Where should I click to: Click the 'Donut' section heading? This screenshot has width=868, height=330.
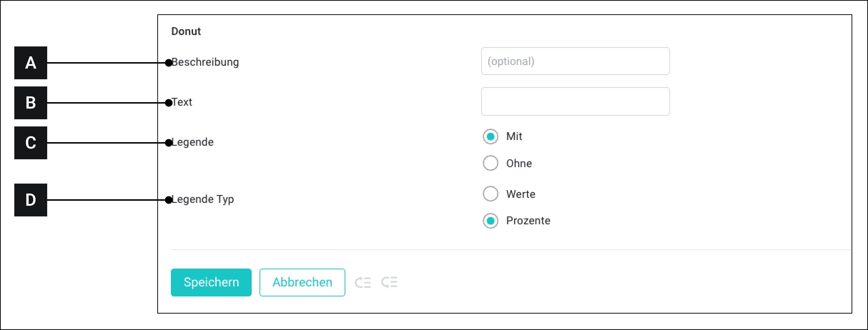click(186, 31)
